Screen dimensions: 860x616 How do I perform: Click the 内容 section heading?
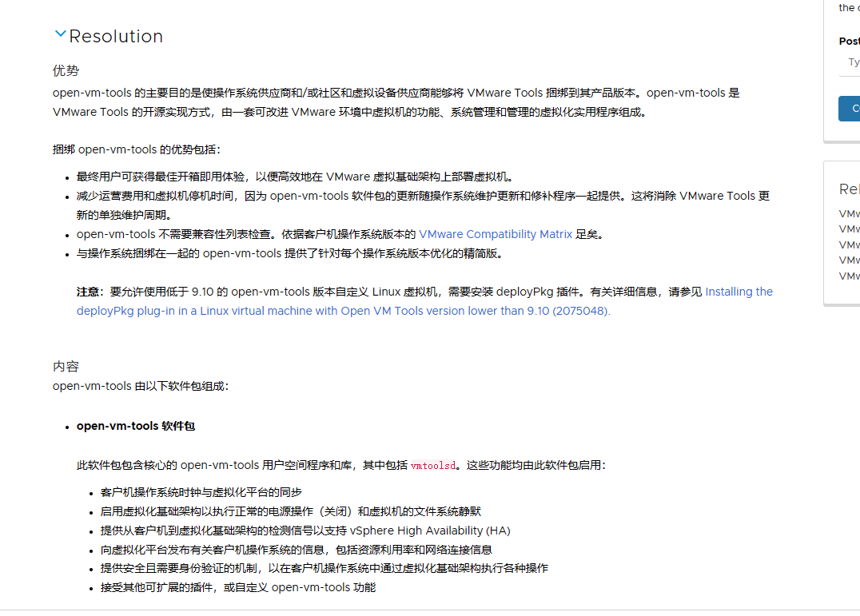tap(66, 367)
